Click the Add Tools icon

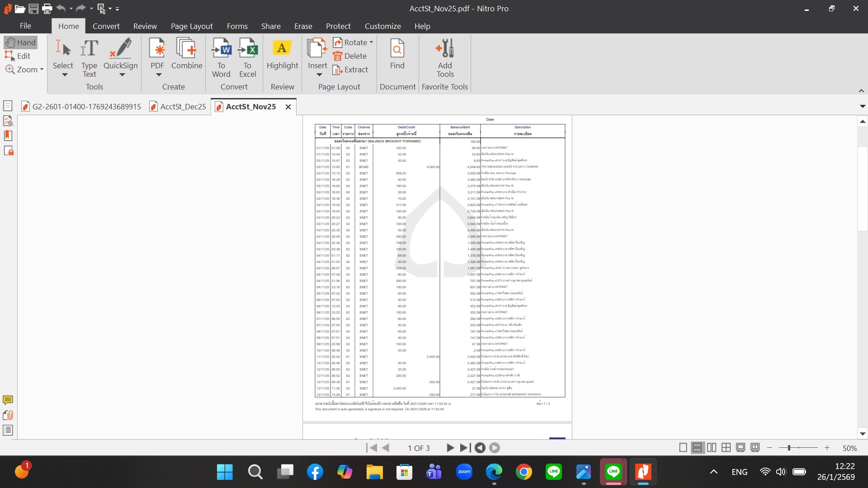[x=445, y=49]
